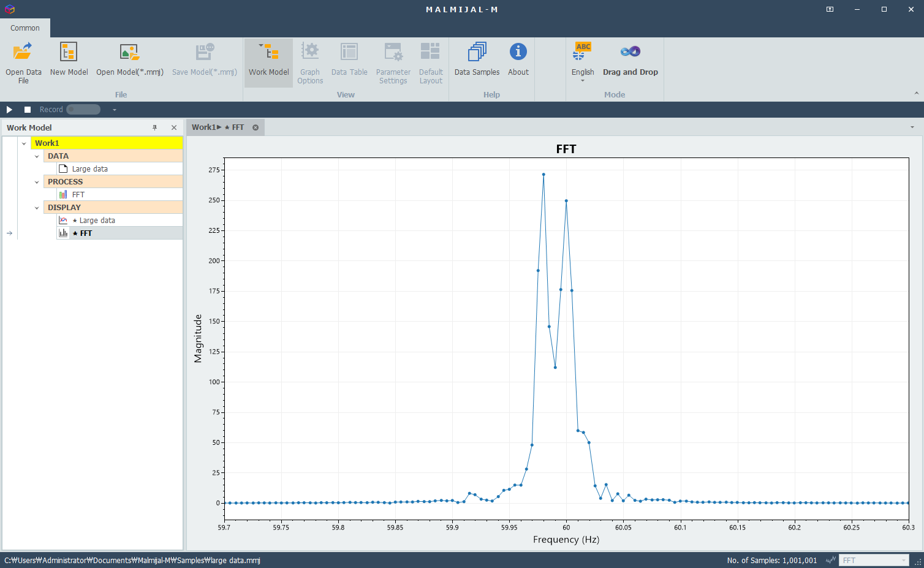The height and width of the screenshot is (568, 924).
Task: Click the application logo icon
Action: (9, 9)
